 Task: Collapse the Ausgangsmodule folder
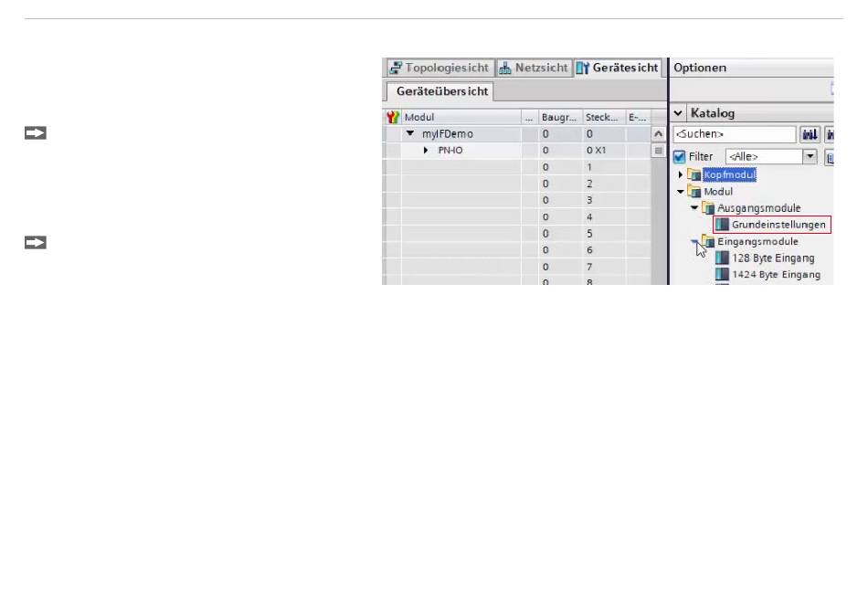(694, 208)
